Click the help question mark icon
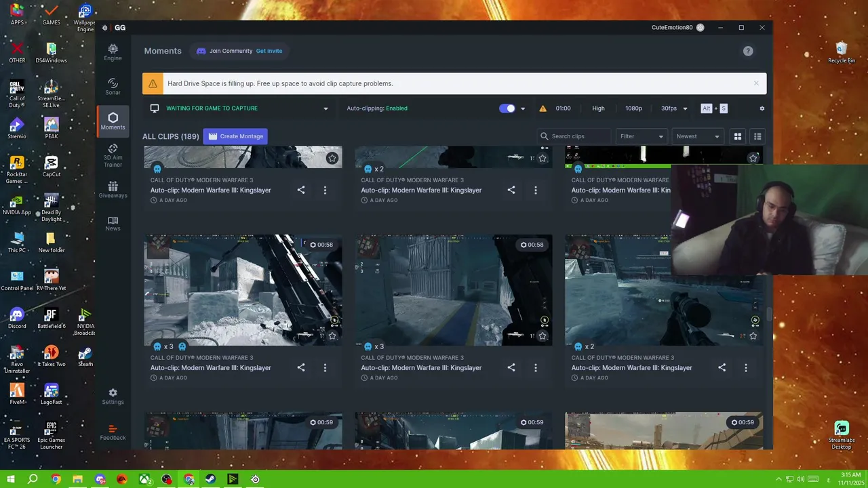 coord(748,51)
